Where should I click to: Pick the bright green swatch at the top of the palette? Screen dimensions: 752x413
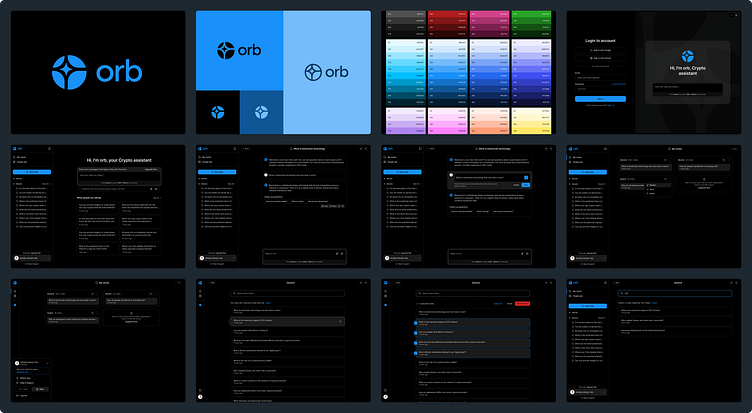531,14
